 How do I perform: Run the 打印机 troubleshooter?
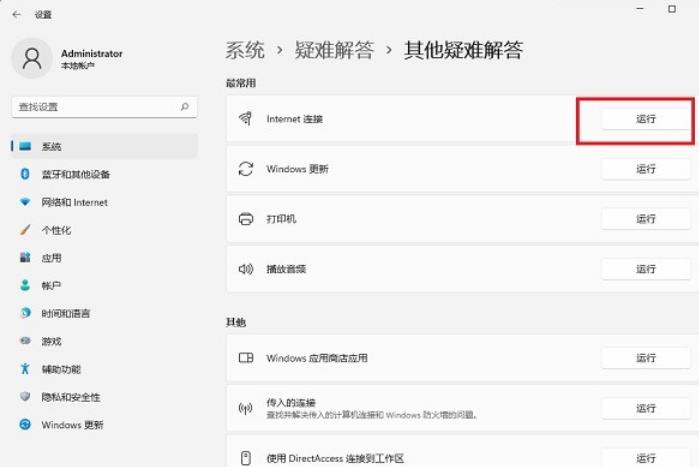pos(646,219)
